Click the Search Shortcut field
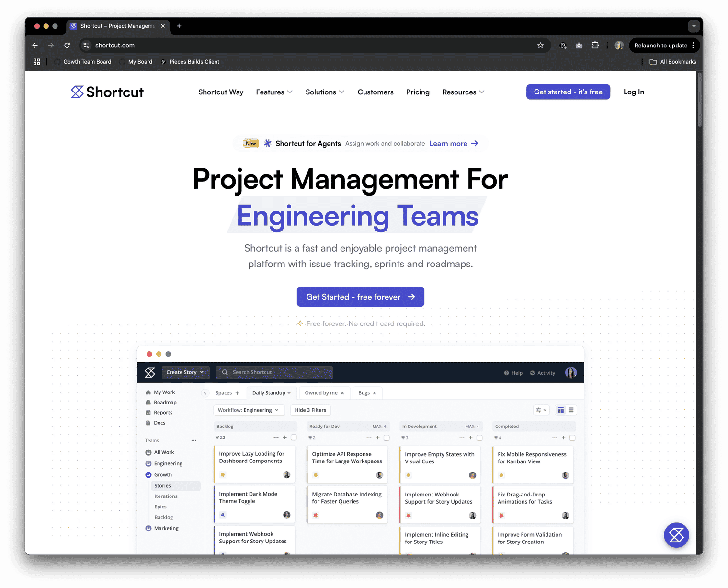 (274, 372)
